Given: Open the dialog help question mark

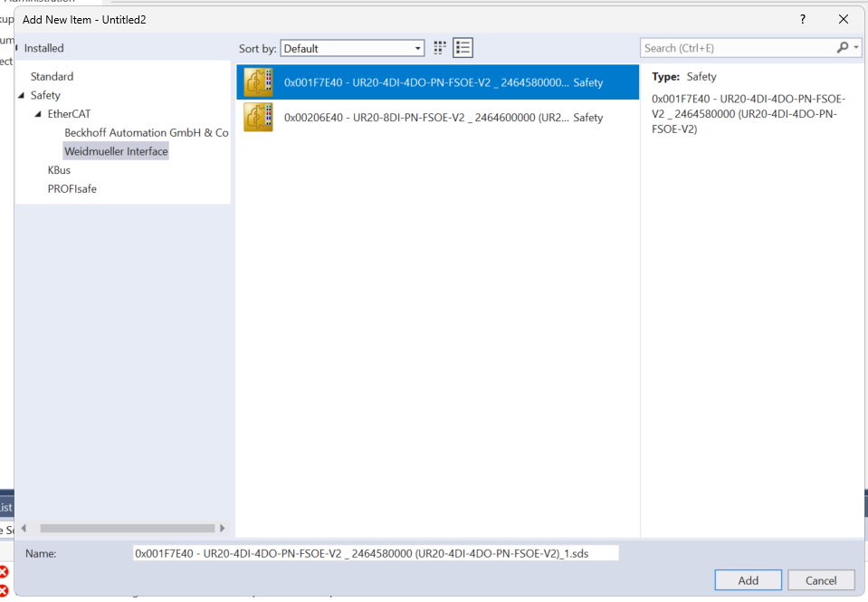Looking at the screenshot, I should click(x=803, y=19).
